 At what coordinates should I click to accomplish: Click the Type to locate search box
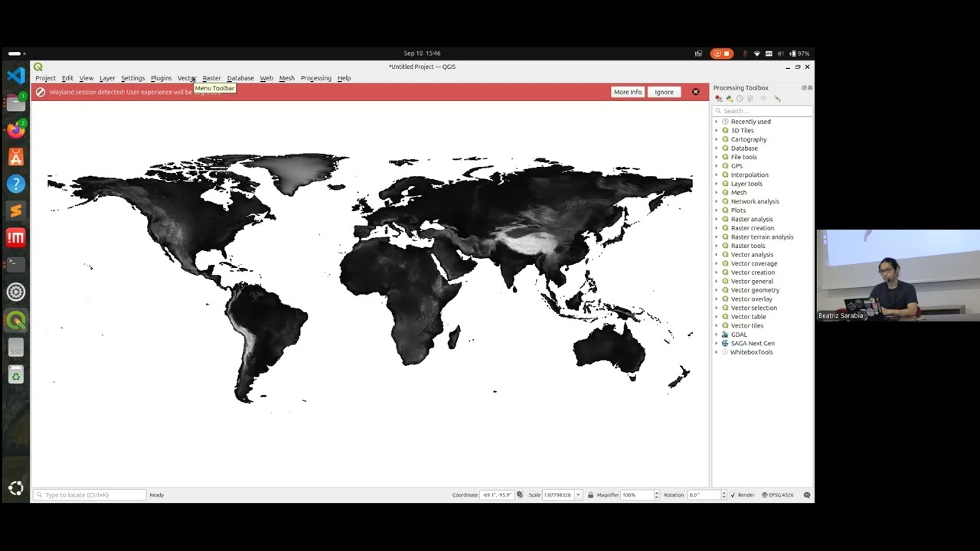pyautogui.click(x=90, y=495)
